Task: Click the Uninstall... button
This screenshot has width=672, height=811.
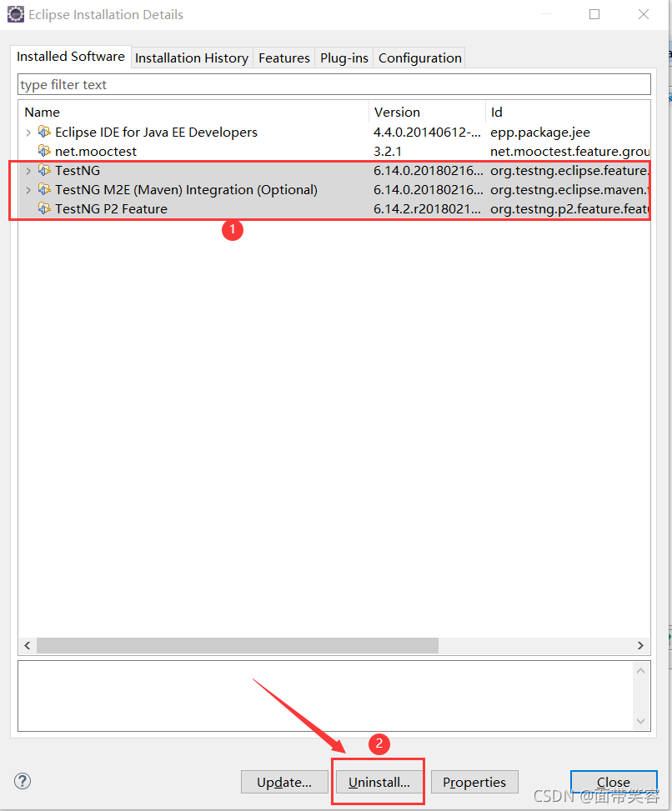Action: pyautogui.click(x=379, y=782)
